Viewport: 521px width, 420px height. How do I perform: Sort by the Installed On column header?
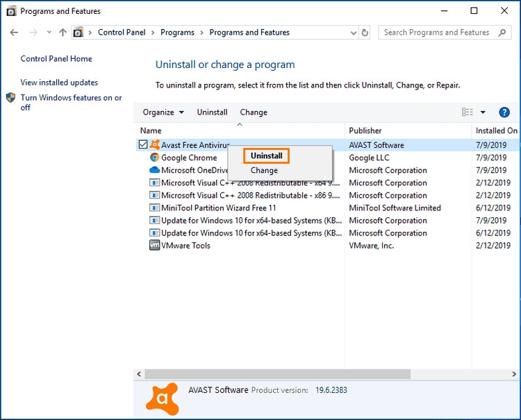coord(496,131)
